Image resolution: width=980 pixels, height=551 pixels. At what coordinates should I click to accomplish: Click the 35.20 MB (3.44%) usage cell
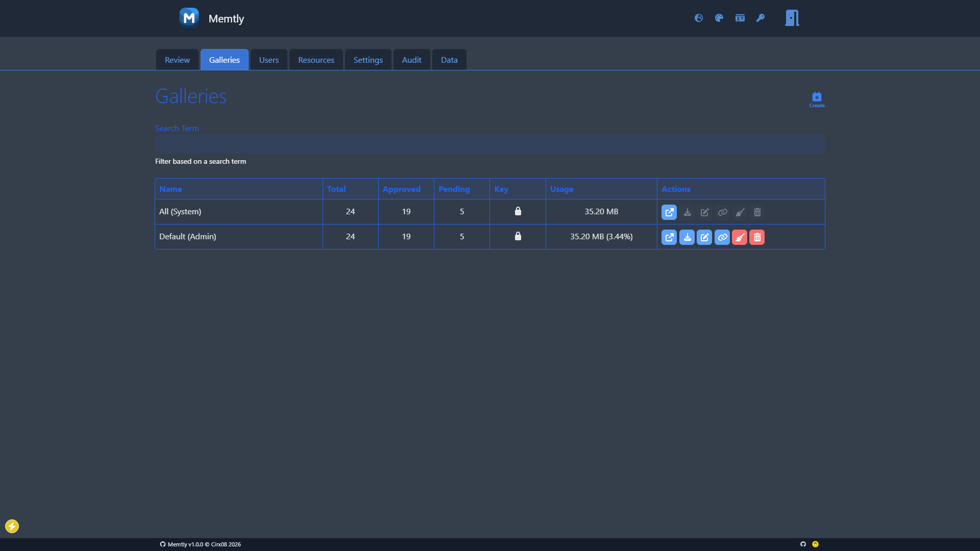(x=601, y=236)
